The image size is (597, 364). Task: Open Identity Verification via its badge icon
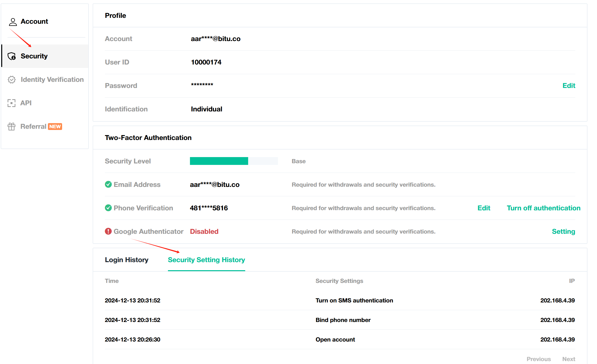(11, 80)
